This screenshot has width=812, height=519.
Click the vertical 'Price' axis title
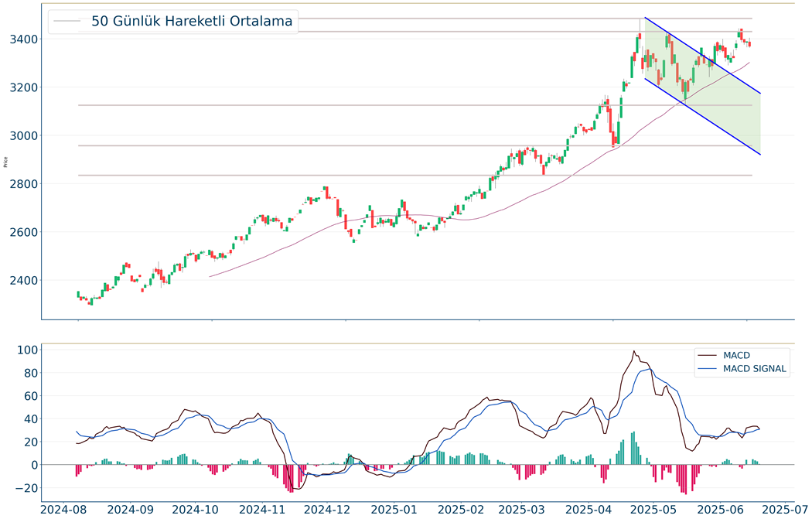coord(5,162)
